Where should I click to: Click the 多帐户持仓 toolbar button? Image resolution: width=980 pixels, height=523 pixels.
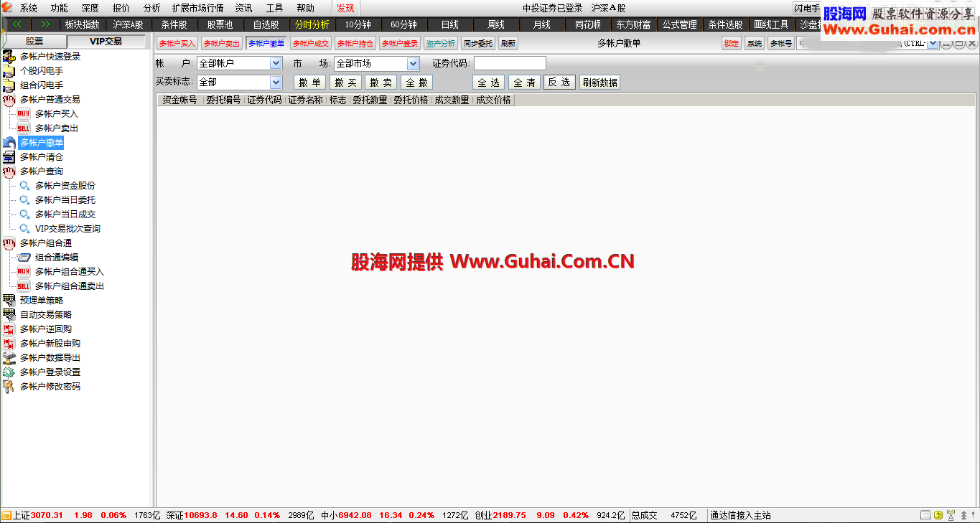(355, 44)
